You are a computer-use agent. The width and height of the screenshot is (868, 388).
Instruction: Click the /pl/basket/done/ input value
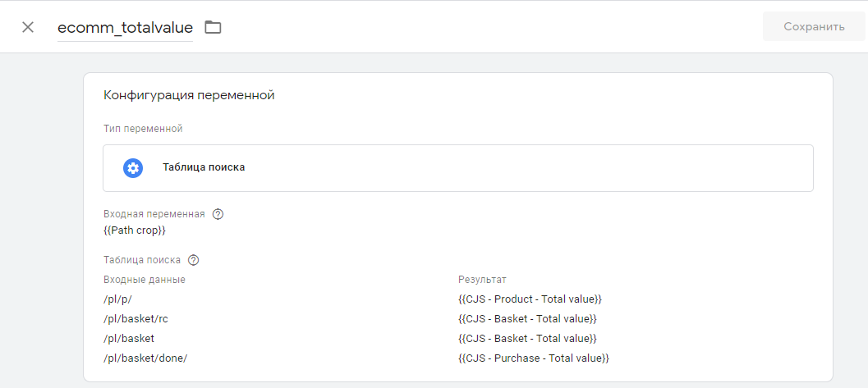point(145,358)
